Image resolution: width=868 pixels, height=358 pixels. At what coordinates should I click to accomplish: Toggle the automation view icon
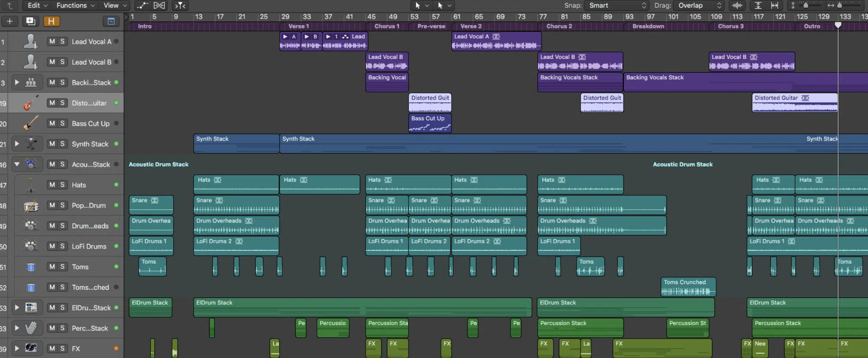[x=142, y=6]
